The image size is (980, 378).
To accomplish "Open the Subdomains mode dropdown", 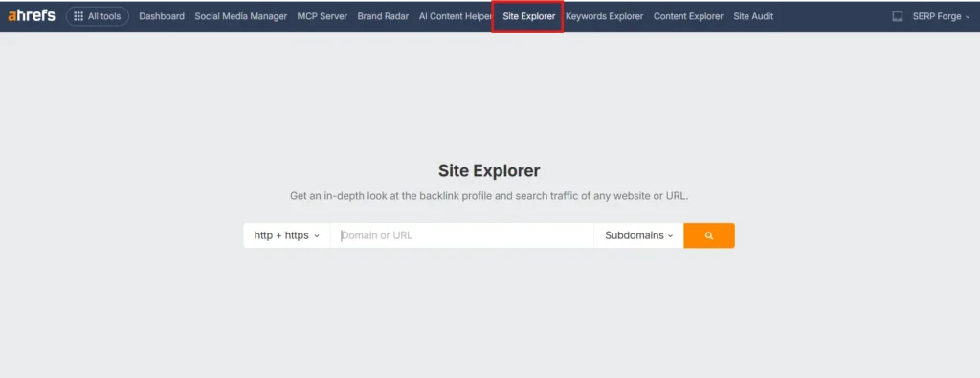I will click(638, 235).
